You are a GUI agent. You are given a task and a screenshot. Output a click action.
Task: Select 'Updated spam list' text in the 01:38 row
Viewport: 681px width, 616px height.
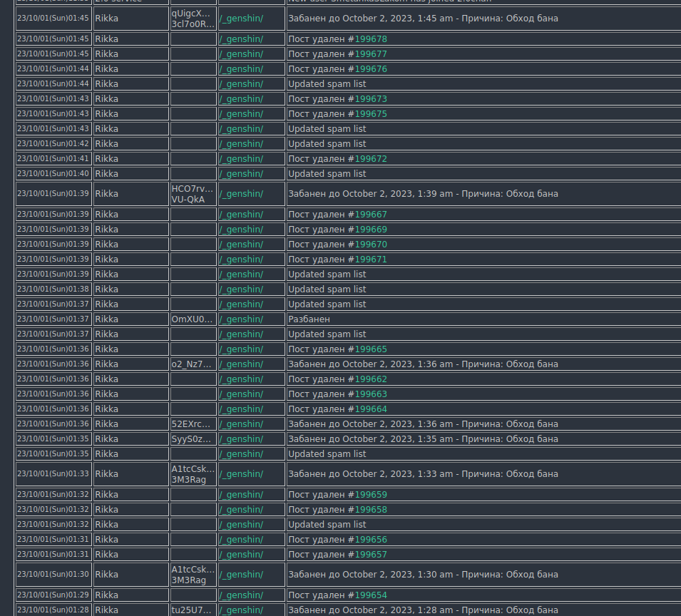coord(327,289)
